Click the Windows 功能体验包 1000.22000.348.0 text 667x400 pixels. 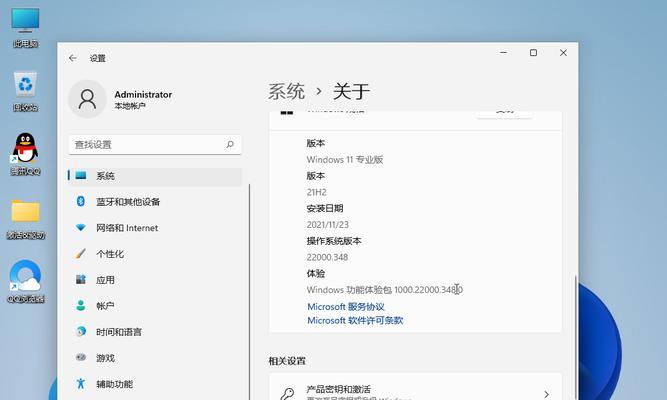(385, 290)
